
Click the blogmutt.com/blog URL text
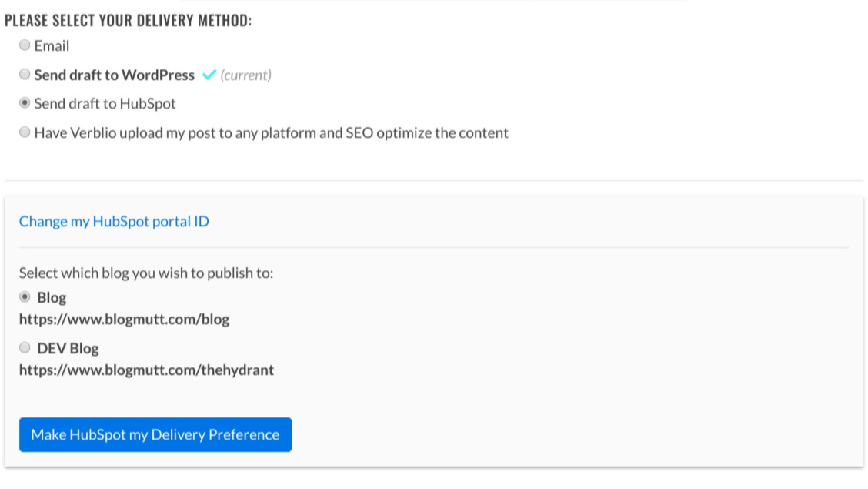coord(124,319)
